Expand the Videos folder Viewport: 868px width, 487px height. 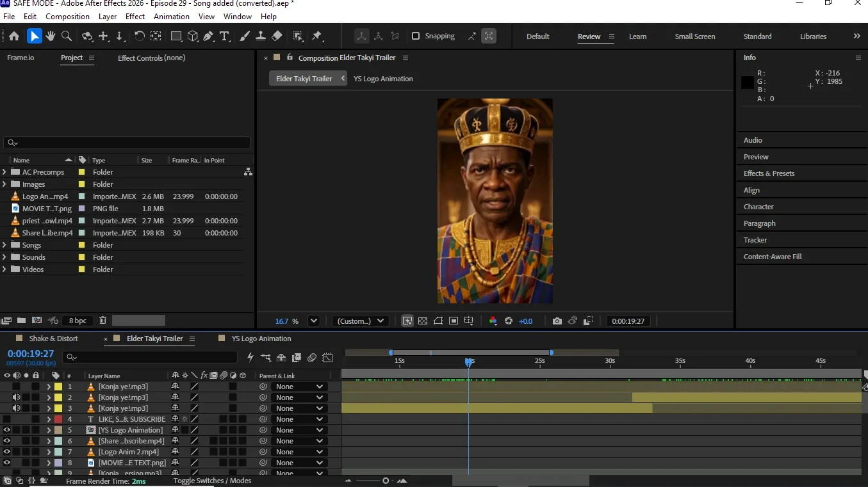(4, 269)
